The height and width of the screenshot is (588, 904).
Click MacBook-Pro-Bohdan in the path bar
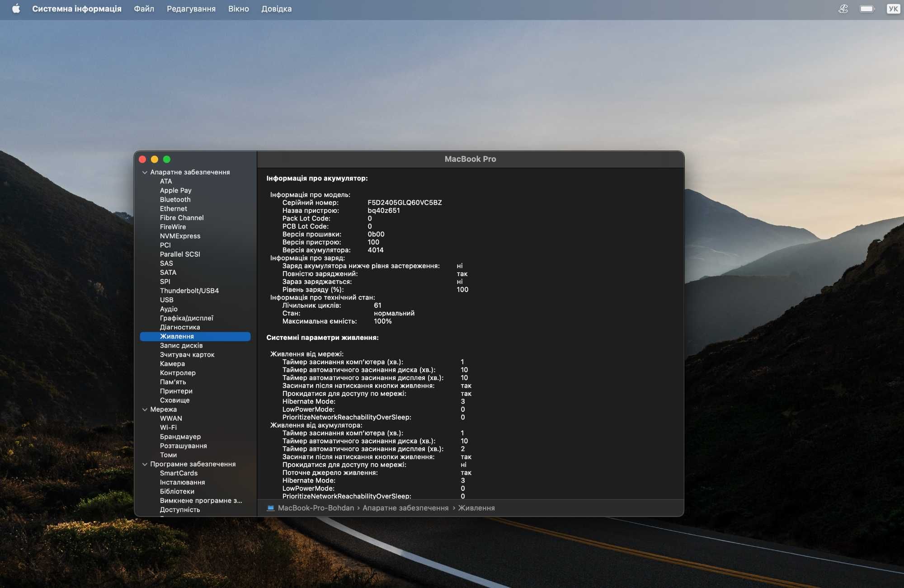(316, 508)
